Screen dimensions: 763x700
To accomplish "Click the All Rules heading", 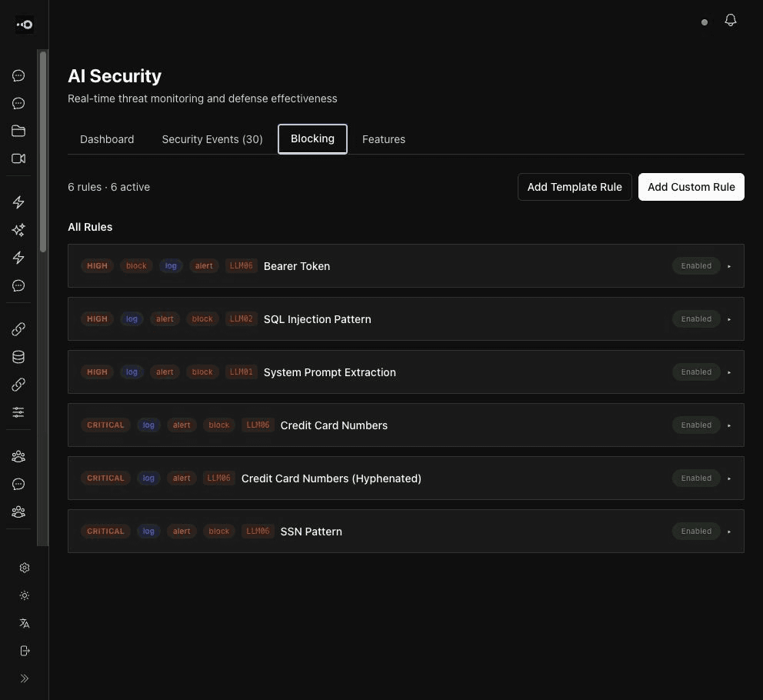I will (x=90, y=227).
